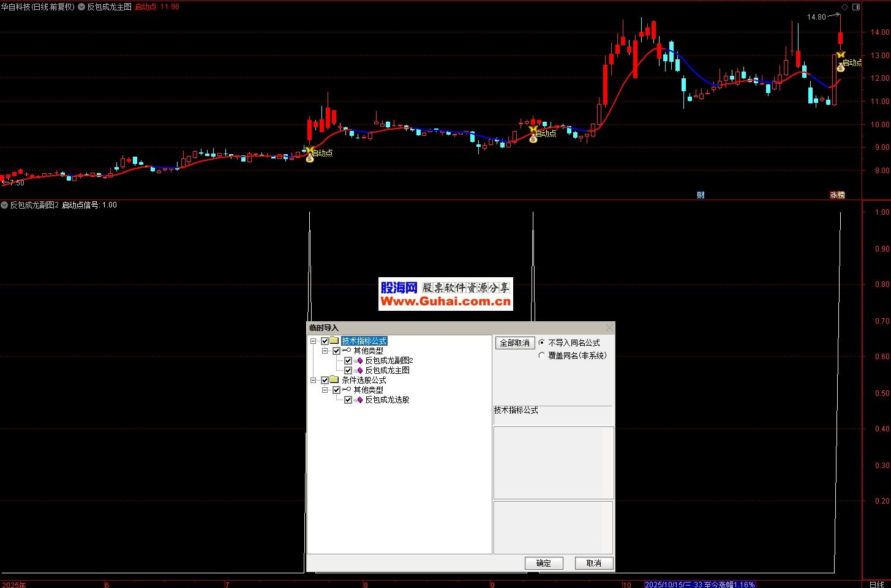Click the yellow folder icon of 条件选股公式
This screenshot has width=891, height=588.
pyautogui.click(x=334, y=380)
